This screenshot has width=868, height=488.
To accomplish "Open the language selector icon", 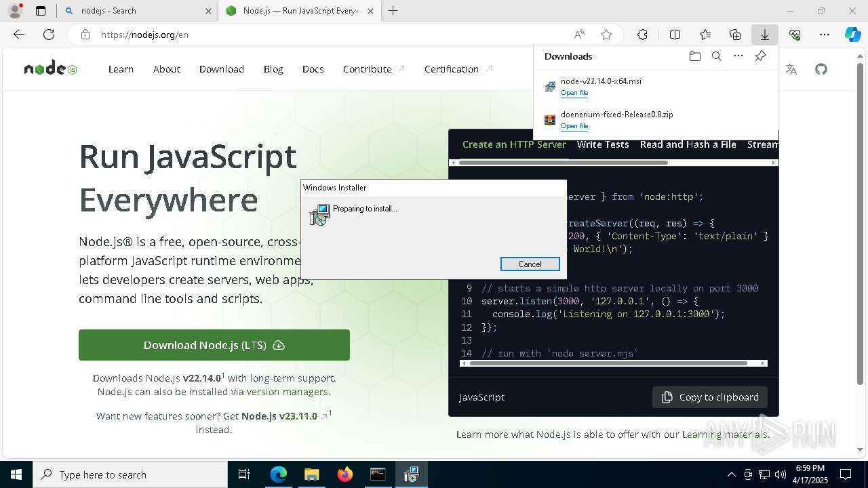I will (x=791, y=69).
